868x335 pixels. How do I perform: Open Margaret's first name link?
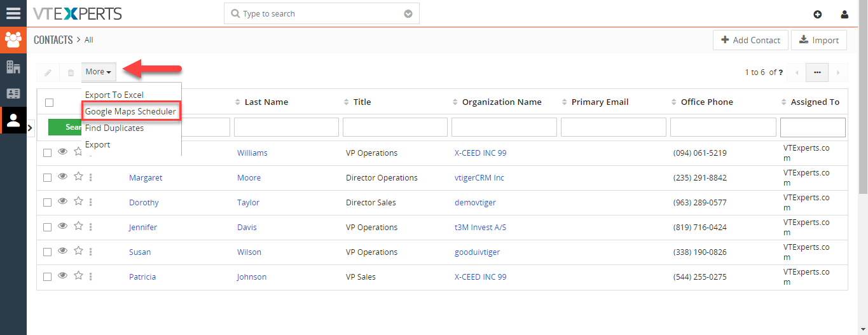click(146, 178)
